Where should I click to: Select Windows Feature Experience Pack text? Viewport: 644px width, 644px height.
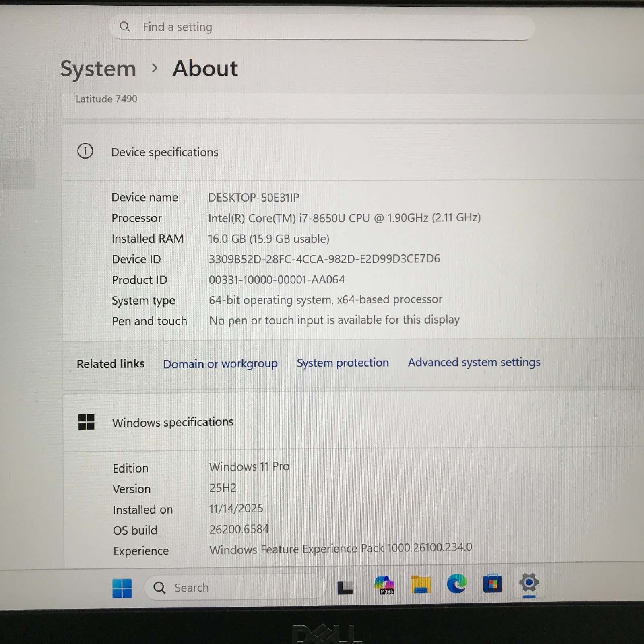(x=341, y=549)
